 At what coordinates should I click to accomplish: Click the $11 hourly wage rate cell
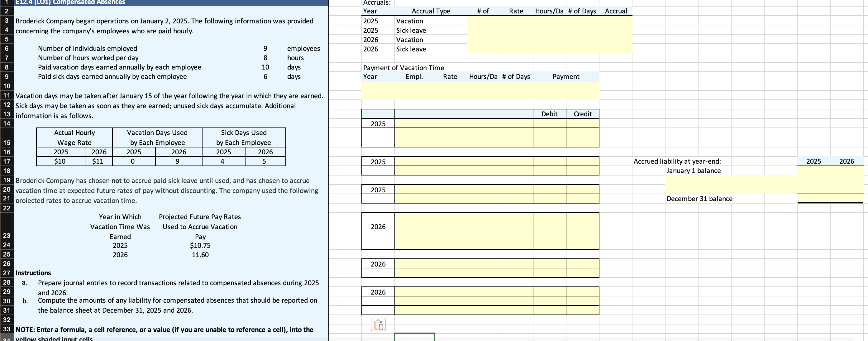point(98,161)
